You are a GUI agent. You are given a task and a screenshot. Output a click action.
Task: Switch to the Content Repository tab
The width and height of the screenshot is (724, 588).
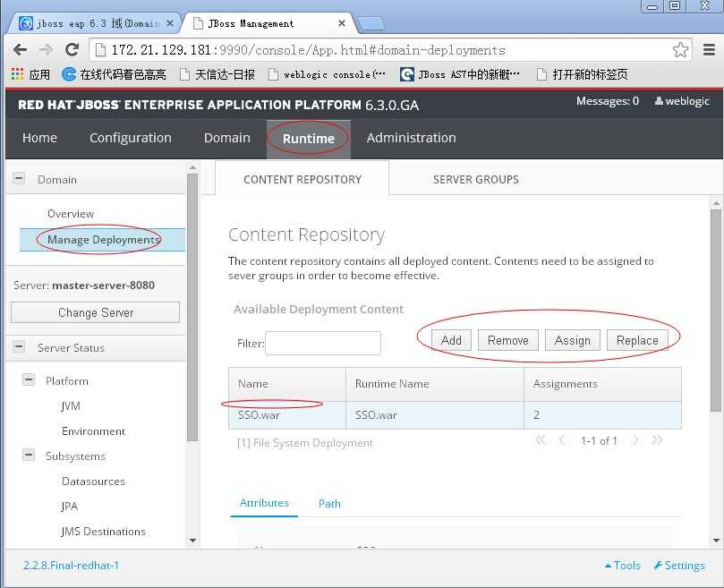click(302, 179)
